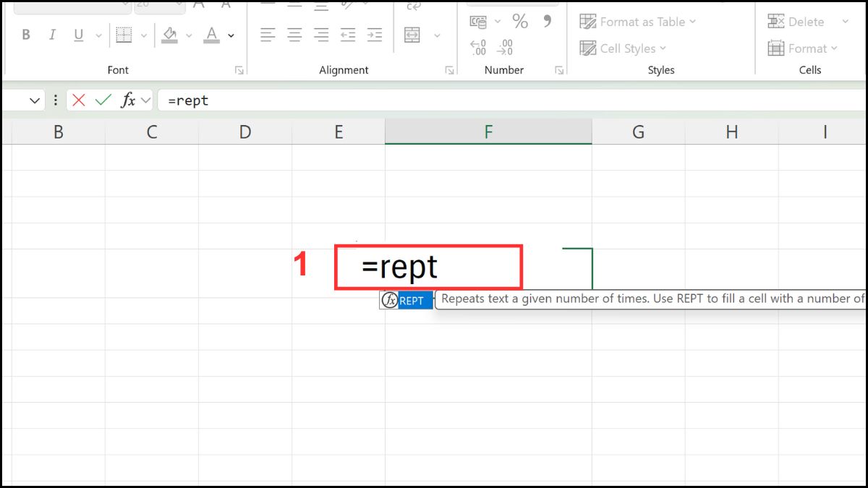Open the Number group dialog launcher
The height and width of the screenshot is (488, 868).
(558, 69)
